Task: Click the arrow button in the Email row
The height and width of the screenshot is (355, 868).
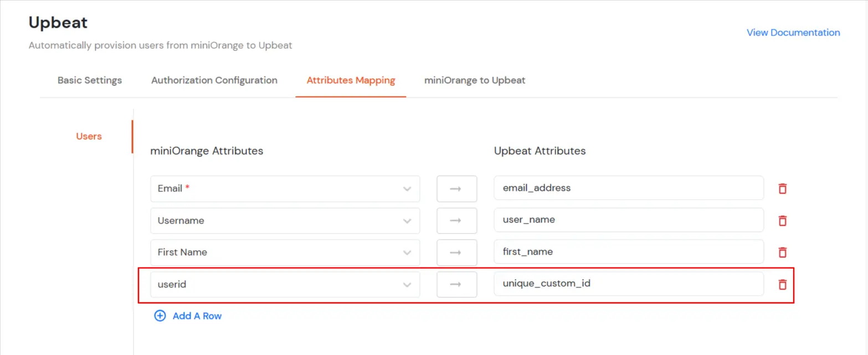Action: tap(457, 189)
